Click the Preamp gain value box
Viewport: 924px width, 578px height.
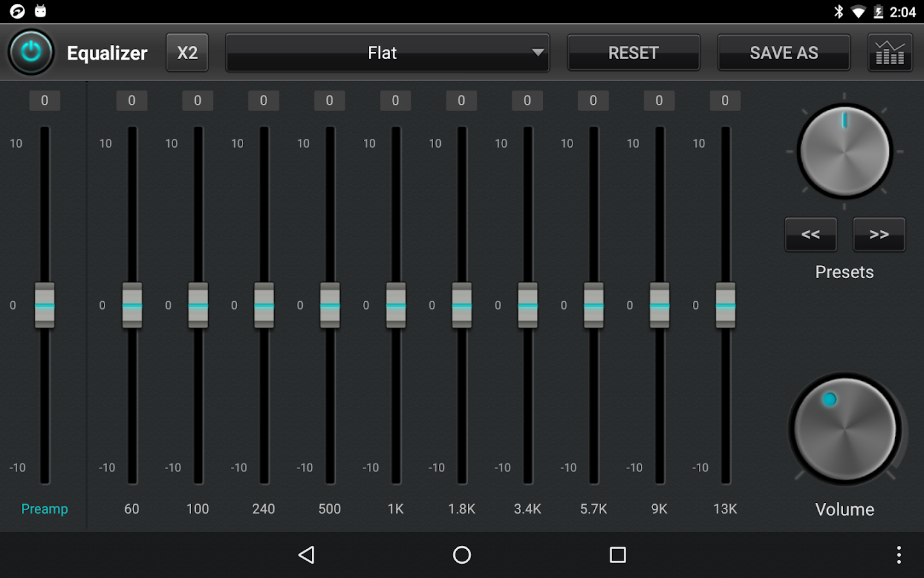44,100
